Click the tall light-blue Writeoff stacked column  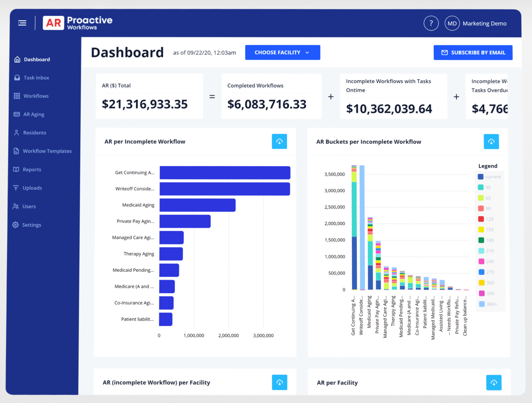pos(362,228)
